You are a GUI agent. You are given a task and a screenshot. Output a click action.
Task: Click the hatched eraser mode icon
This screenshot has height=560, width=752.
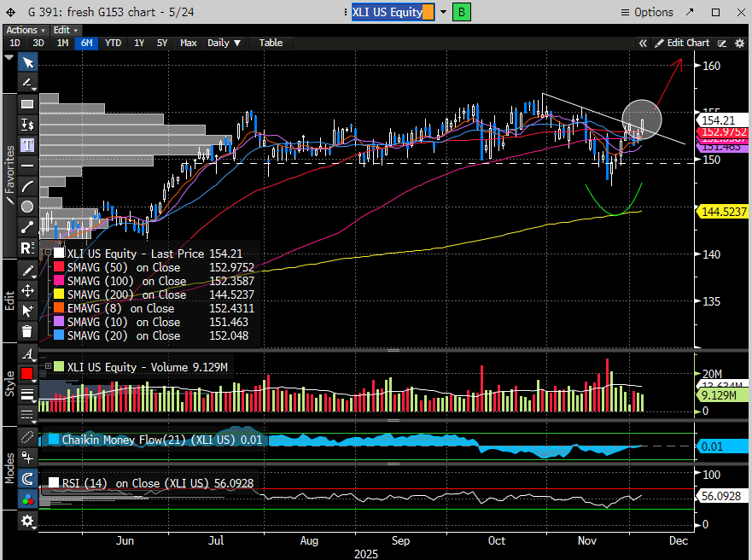pos(28,437)
